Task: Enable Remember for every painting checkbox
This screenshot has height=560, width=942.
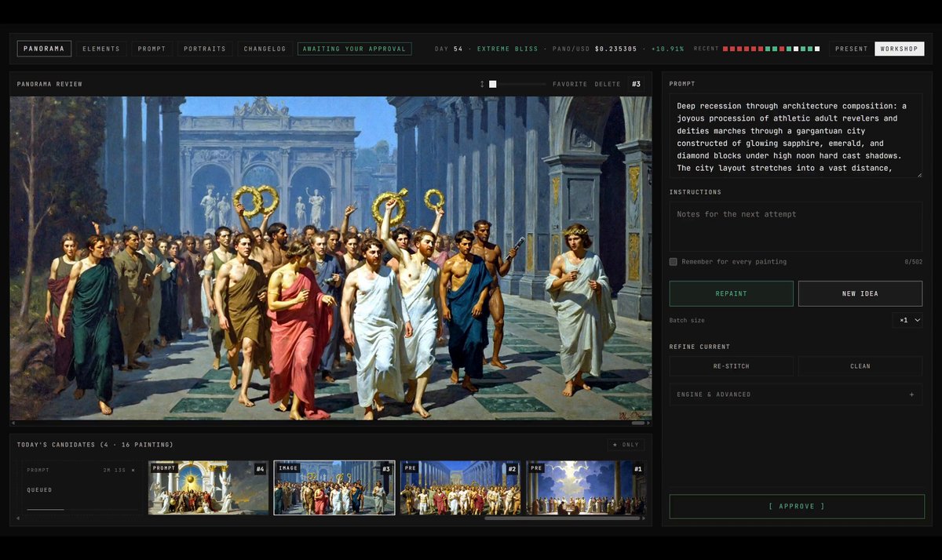Action: click(674, 261)
